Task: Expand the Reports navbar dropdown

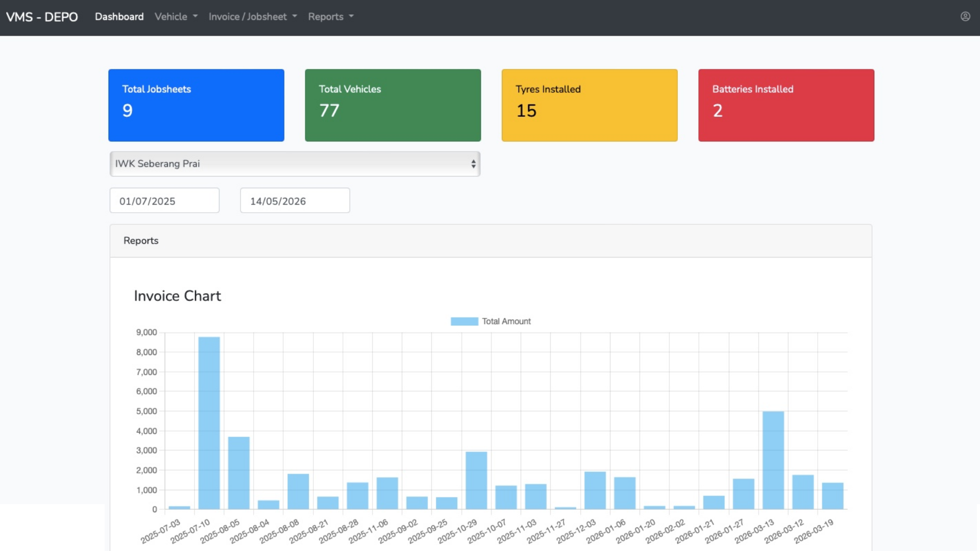Action: point(331,17)
